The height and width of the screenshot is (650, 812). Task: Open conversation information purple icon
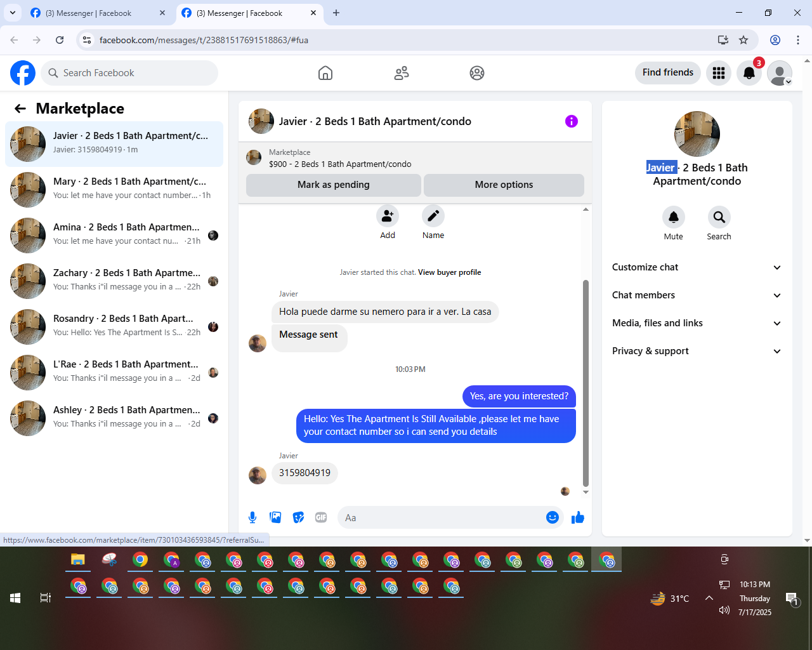click(x=572, y=121)
